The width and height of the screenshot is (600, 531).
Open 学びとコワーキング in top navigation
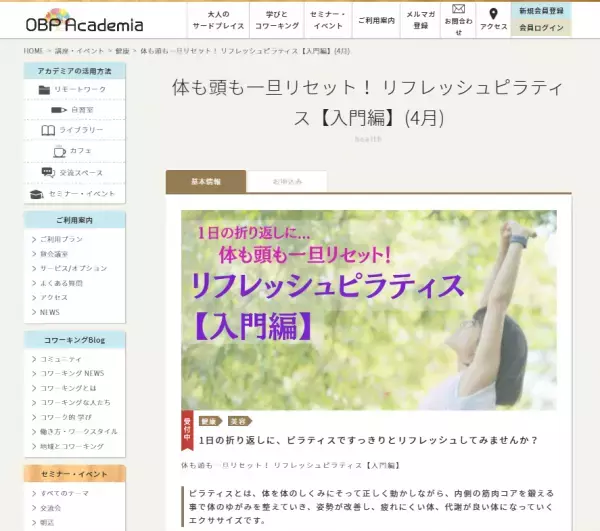pyautogui.click(x=277, y=20)
